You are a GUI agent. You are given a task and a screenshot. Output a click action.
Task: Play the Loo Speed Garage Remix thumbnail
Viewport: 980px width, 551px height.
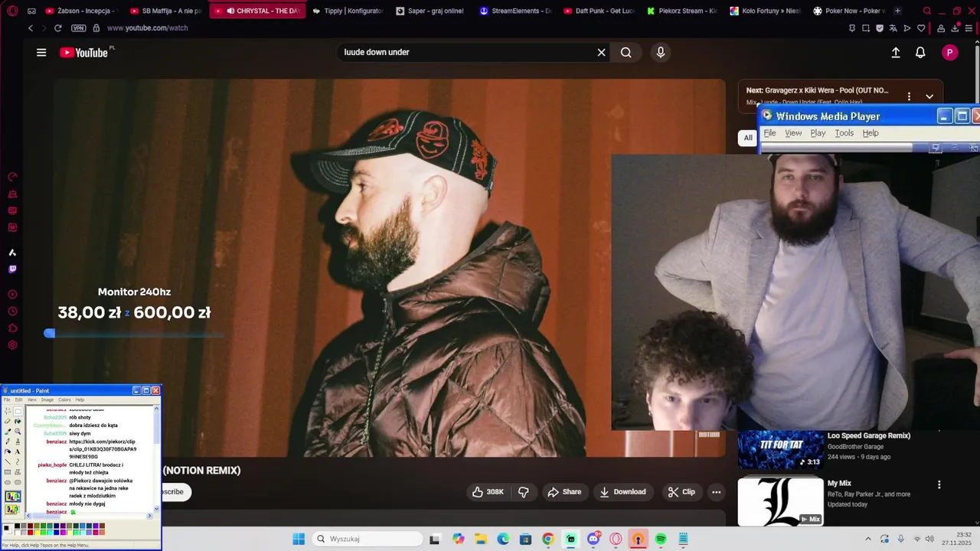(780, 449)
